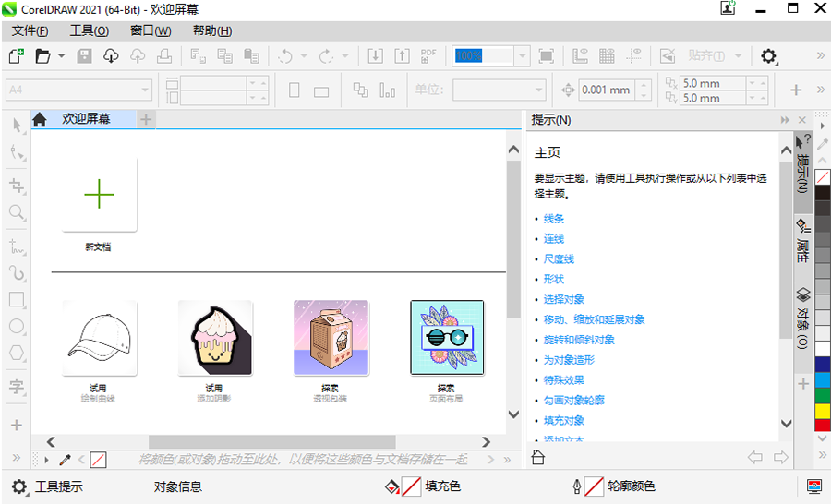831x504 pixels.
Task: Expand the undo history arrow
Action: [x=304, y=55]
